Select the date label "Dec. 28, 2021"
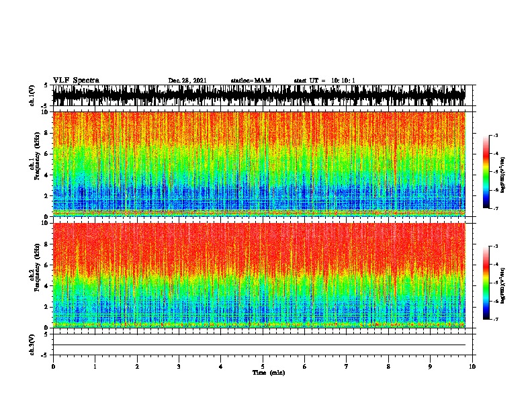532x411 pixels. pos(187,81)
